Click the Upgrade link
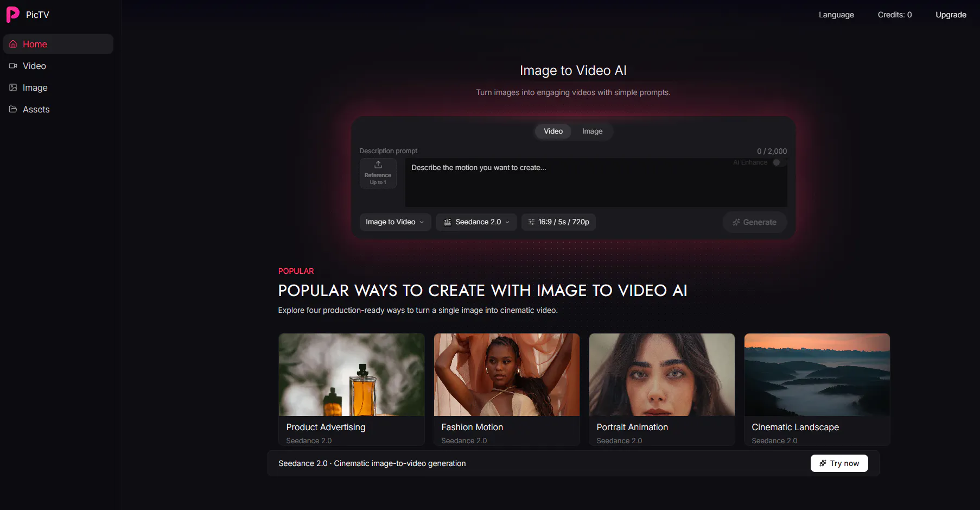Screen dimensions: 980x510 [x=951, y=15]
